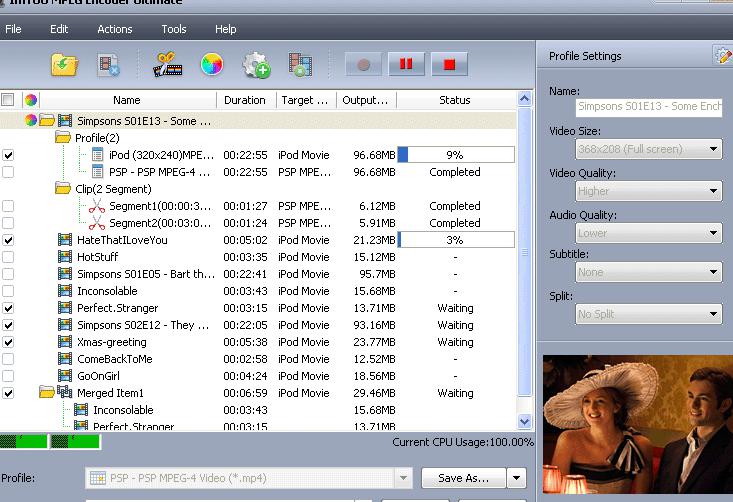Viewport: 733px width, 502px height.
Task: Click the Save As... button
Action: coord(463,478)
